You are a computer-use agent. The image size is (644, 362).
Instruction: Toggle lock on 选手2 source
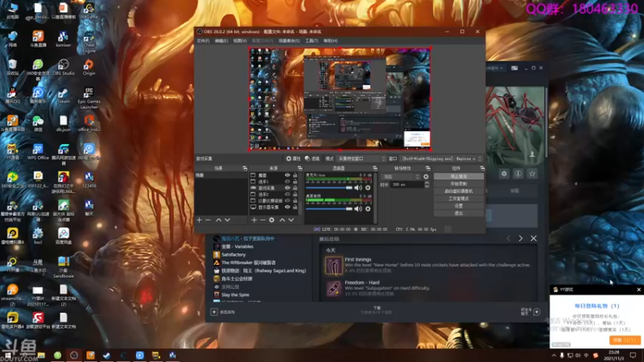pyautogui.click(x=295, y=195)
